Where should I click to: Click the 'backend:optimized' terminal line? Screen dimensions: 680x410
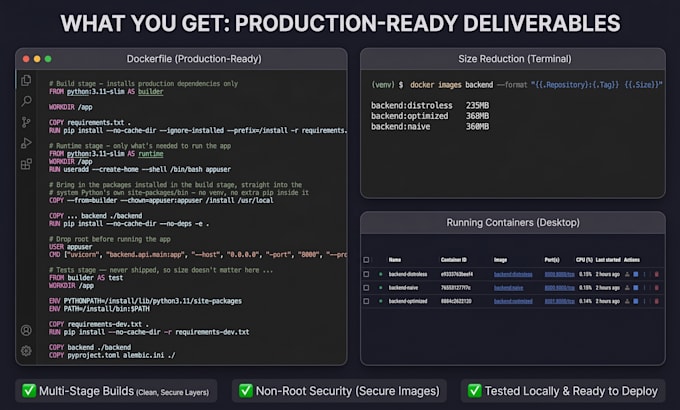pyautogui.click(x=430, y=116)
